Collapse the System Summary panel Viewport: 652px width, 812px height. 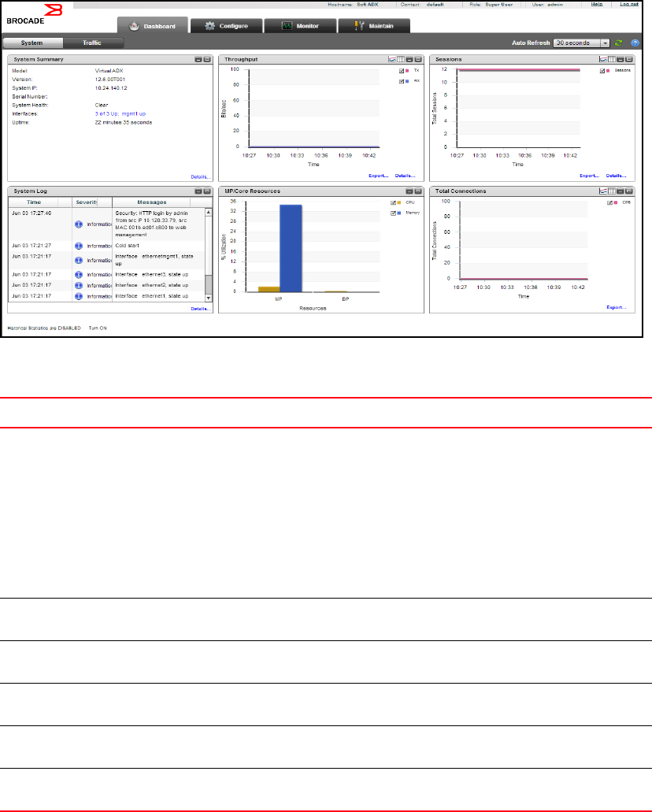[x=198, y=59]
